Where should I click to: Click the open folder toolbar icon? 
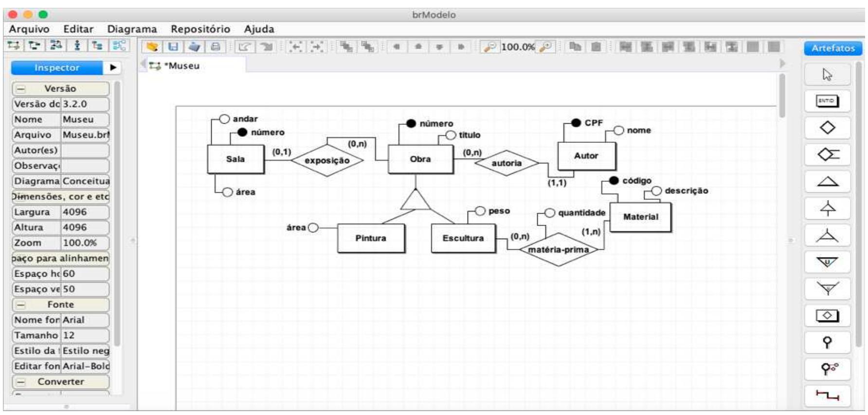(153, 47)
